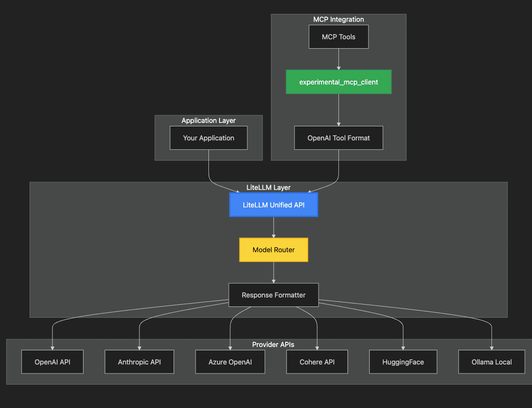Select the Your Application node
Image resolution: width=532 pixels, height=408 pixels.
pos(208,138)
